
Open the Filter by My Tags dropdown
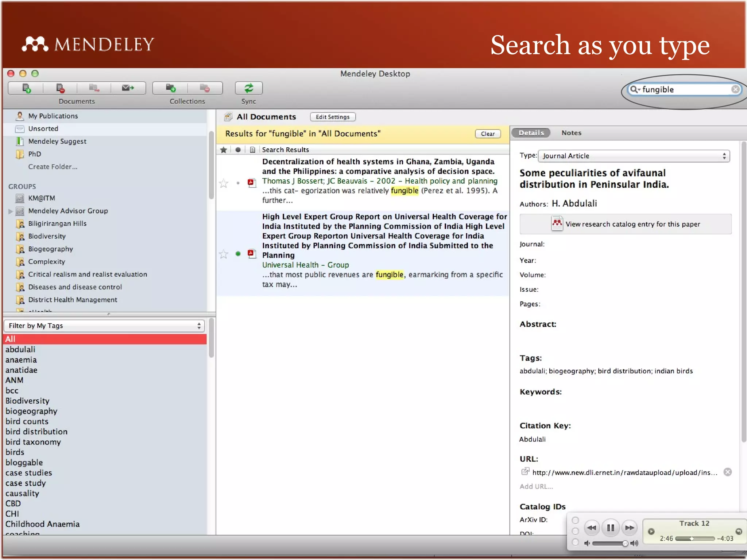(x=104, y=326)
